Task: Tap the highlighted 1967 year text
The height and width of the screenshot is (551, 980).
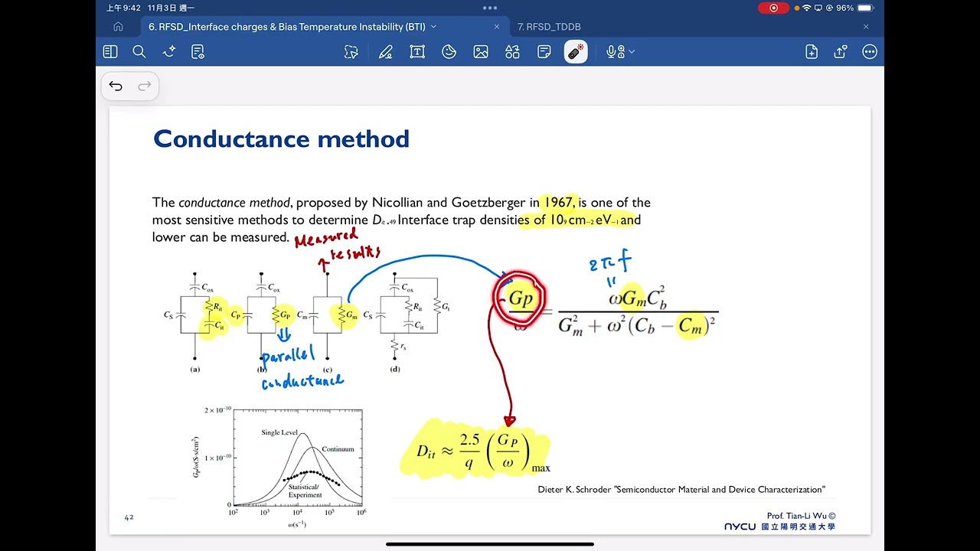Action: click(x=558, y=202)
